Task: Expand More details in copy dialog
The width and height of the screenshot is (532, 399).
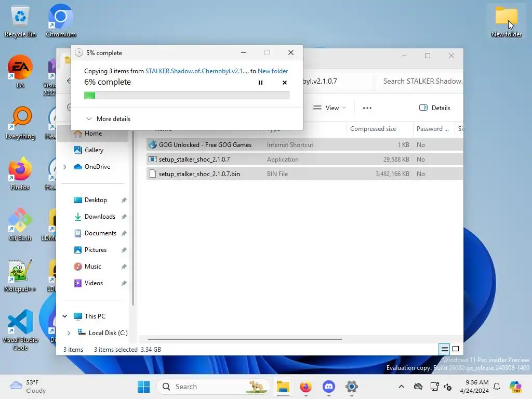Action: tap(108, 119)
